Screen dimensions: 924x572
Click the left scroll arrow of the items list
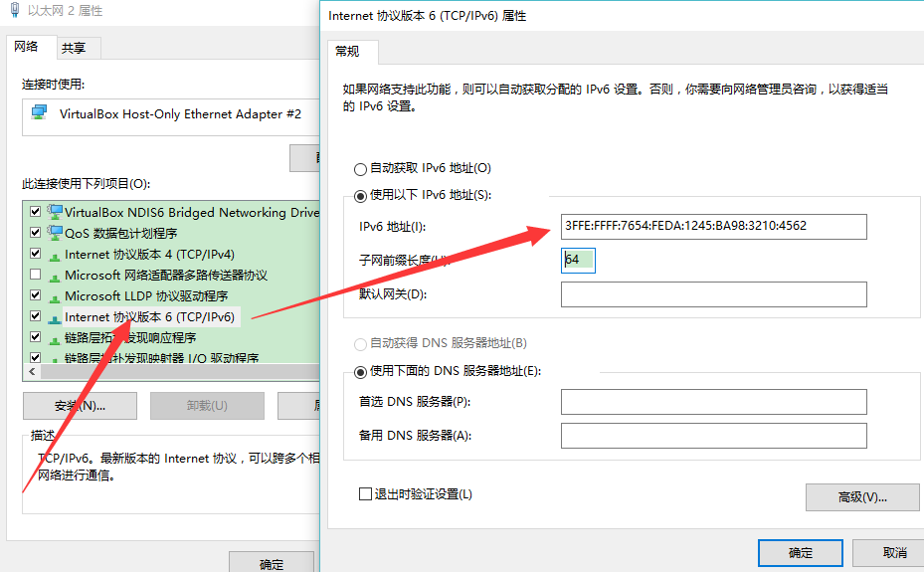point(32,372)
